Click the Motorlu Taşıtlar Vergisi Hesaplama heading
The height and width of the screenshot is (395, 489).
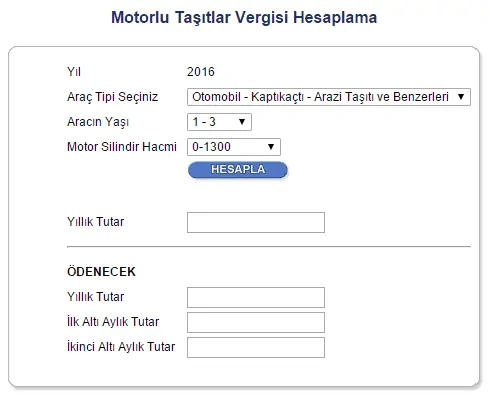click(x=244, y=17)
